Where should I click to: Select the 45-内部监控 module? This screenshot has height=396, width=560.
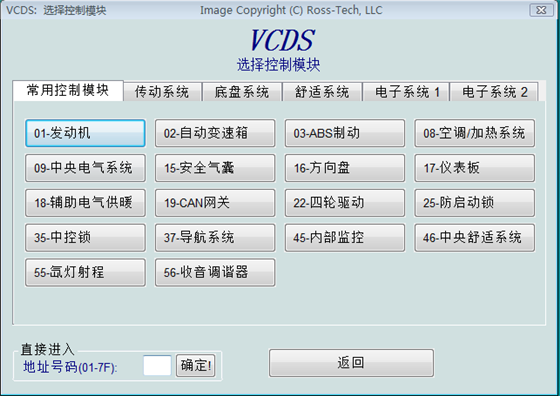(345, 237)
